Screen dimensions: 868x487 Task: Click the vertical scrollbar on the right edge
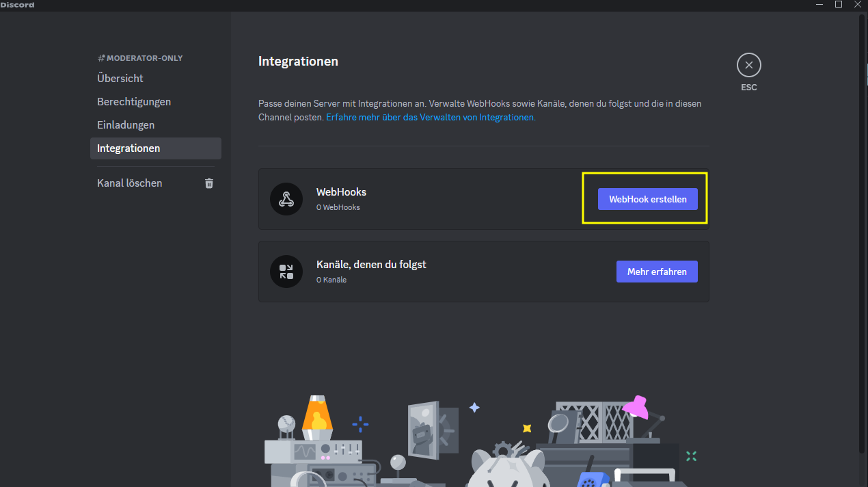[x=862, y=205]
